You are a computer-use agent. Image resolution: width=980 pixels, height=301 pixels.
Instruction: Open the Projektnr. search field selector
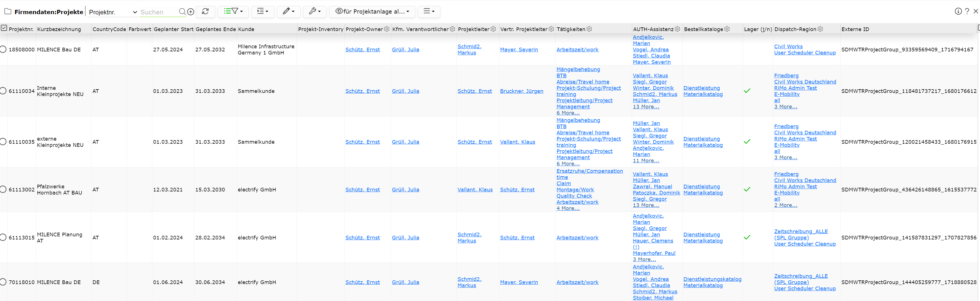coord(113,12)
